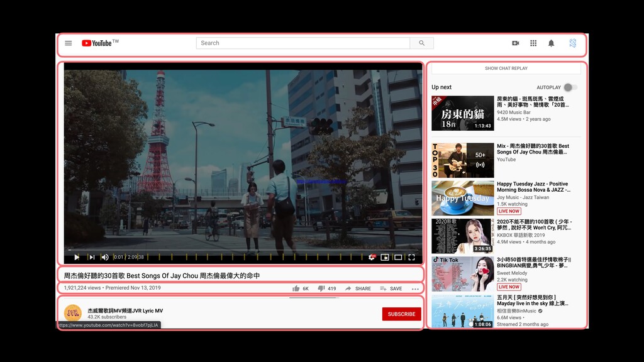Click in the Search field
This screenshot has height=362, width=644.
point(303,43)
